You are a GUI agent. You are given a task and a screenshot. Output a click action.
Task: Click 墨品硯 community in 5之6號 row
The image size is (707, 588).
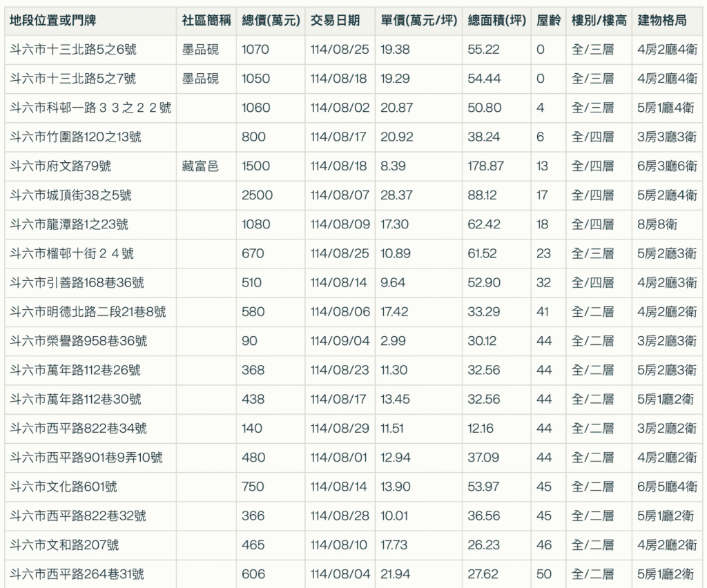pos(200,50)
